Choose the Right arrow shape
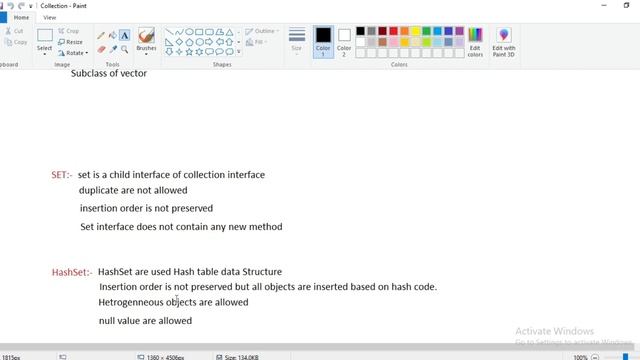Viewport: 640px width, 360px height. 209,42
